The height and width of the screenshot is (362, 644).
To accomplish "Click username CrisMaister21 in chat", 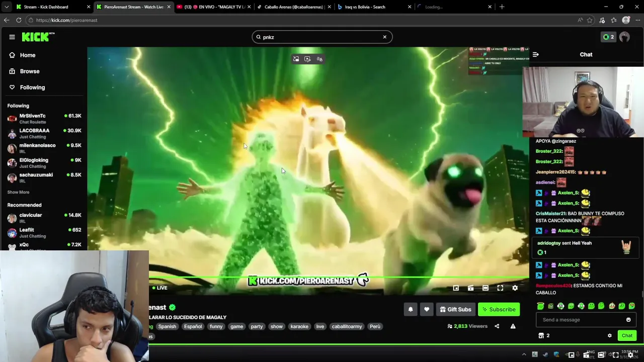I will pos(550,214).
